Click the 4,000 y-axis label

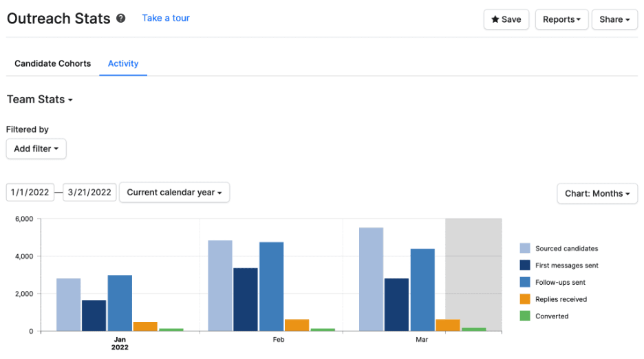(x=24, y=257)
